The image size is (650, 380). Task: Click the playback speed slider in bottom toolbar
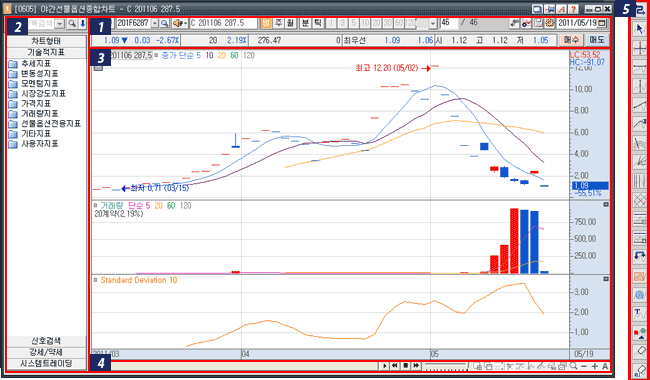446,366
